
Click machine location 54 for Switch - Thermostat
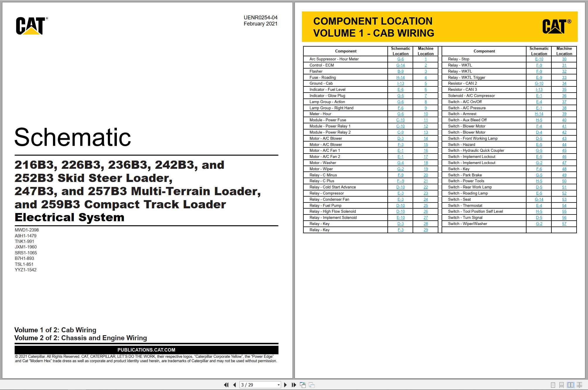[564, 206]
